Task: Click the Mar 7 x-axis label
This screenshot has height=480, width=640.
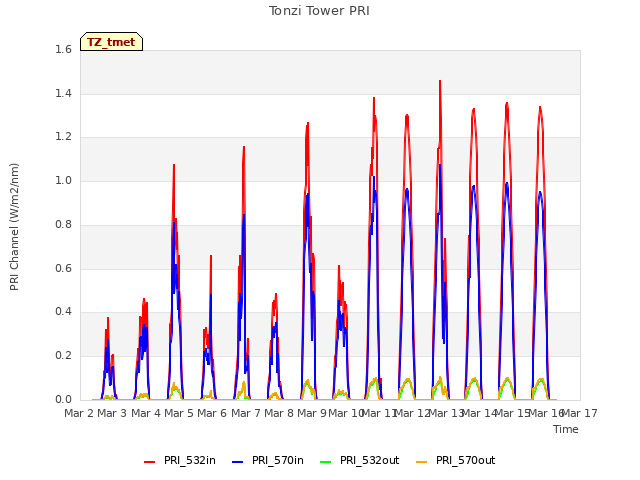Action: tap(246, 413)
